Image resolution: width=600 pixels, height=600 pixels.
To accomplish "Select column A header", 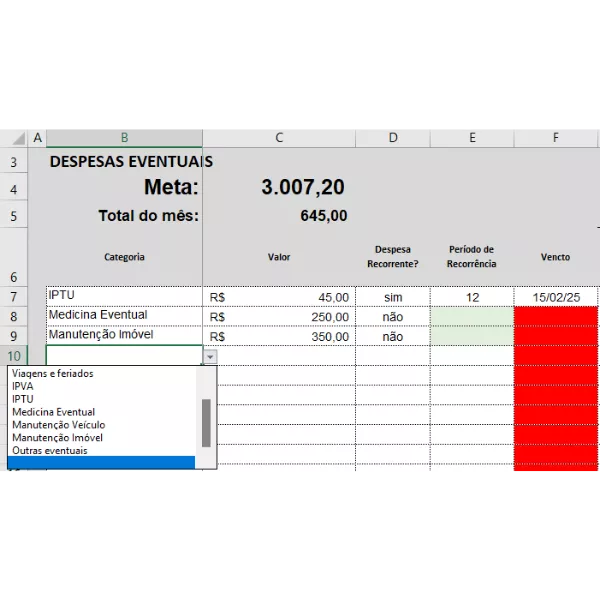I will tap(37, 138).
